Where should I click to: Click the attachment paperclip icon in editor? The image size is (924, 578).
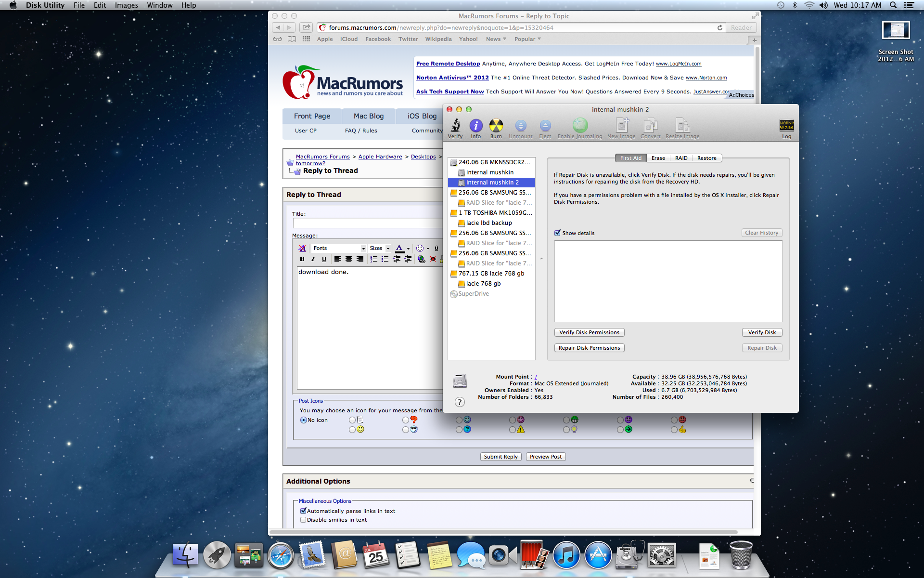tap(436, 249)
